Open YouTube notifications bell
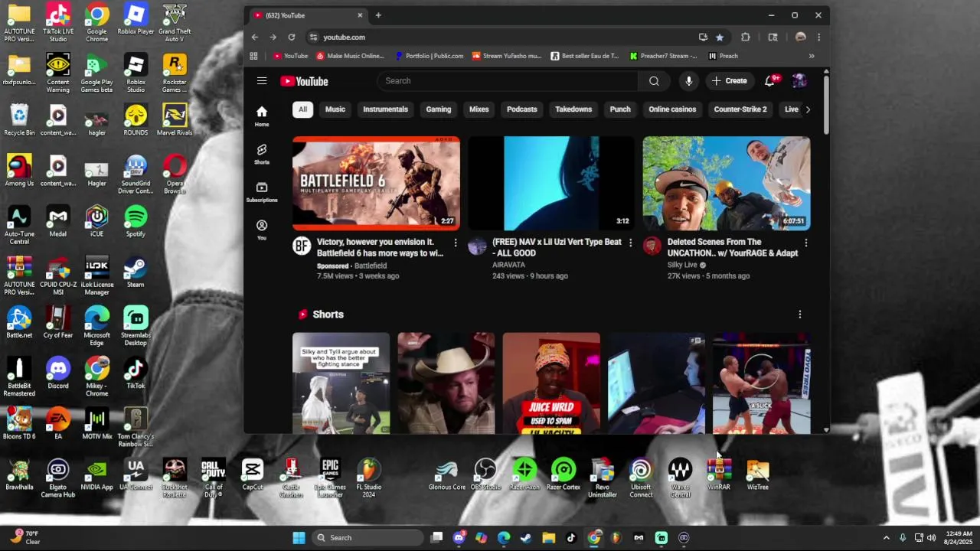The image size is (980, 551). [x=770, y=81]
